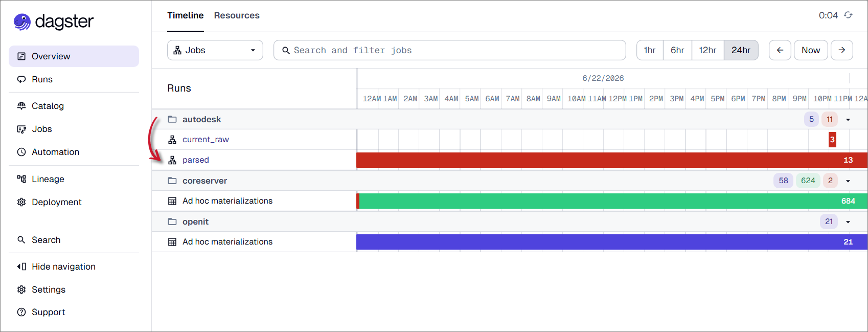
Task: Click openit Ad hoc materializations table icon
Action: 172,242
